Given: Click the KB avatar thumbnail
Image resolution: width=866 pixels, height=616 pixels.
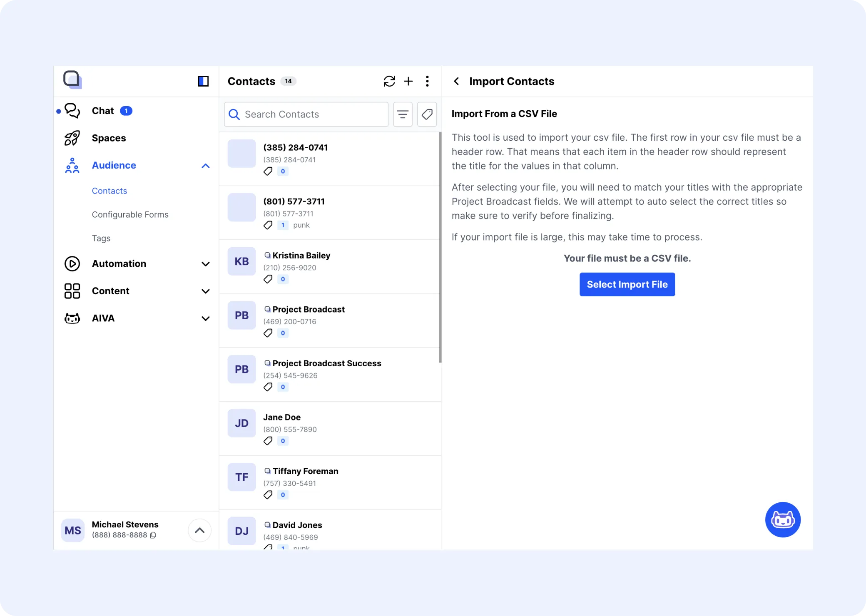Looking at the screenshot, I should click(x=241, y=261).
